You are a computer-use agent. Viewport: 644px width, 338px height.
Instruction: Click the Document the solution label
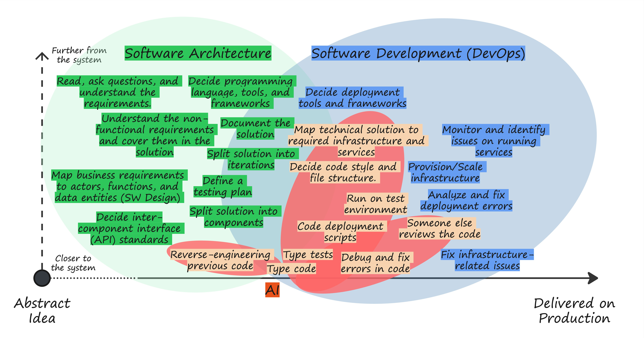pos(255,128)
